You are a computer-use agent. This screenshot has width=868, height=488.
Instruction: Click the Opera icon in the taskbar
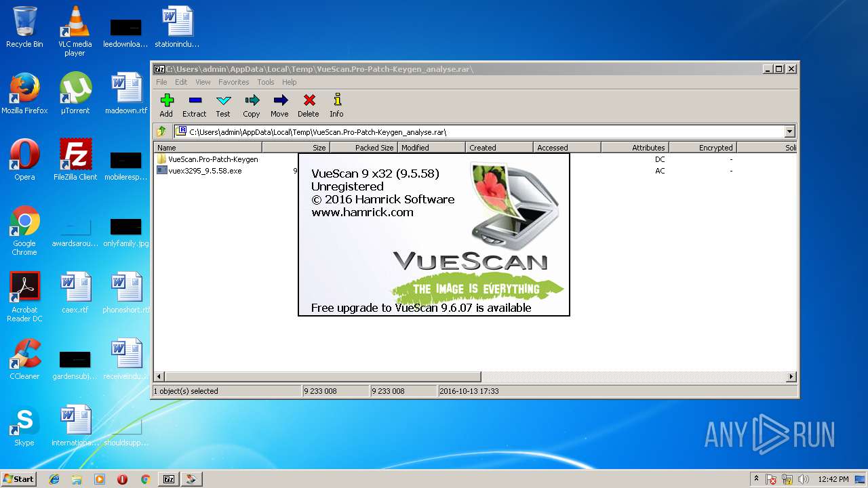click(x=122, y=479)
